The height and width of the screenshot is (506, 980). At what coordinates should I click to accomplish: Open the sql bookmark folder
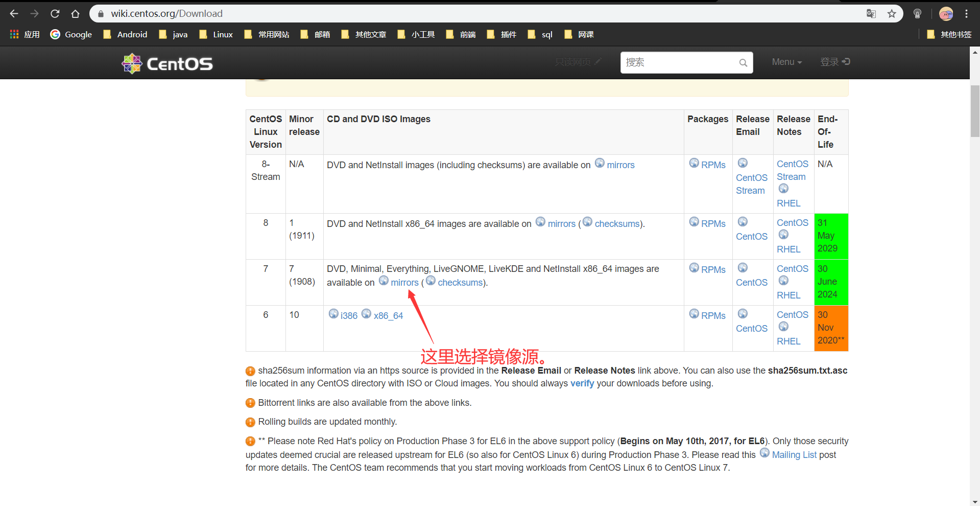540,34
